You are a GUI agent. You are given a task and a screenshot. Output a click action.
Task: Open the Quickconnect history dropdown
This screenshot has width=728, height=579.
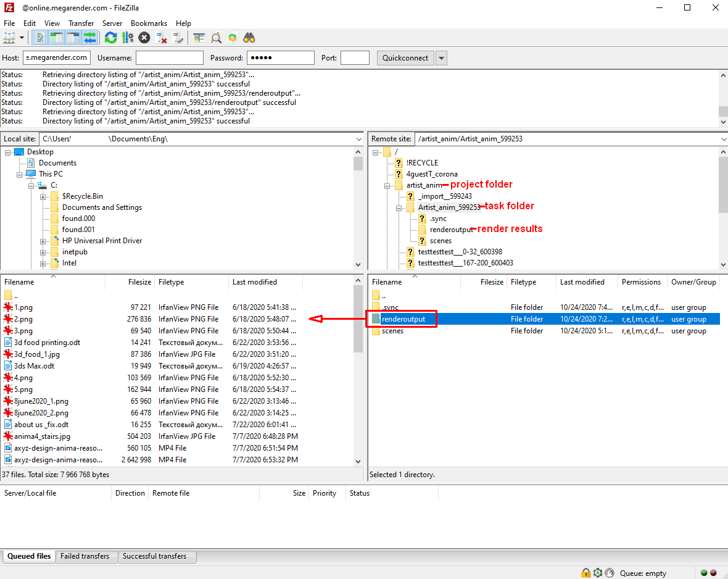click(442, 58)
